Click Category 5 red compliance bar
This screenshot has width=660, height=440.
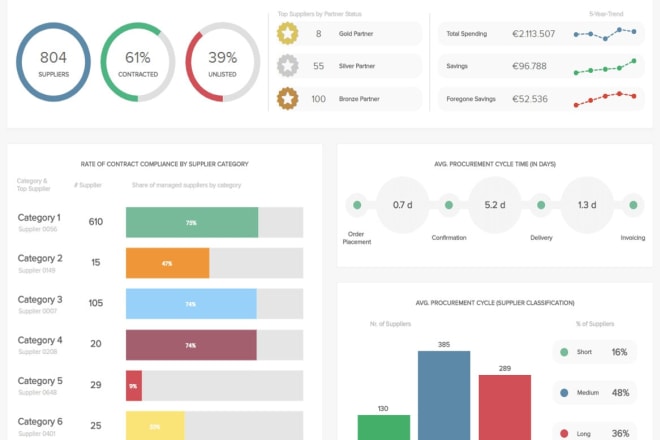pyautogui.click(x=134, y=386)
